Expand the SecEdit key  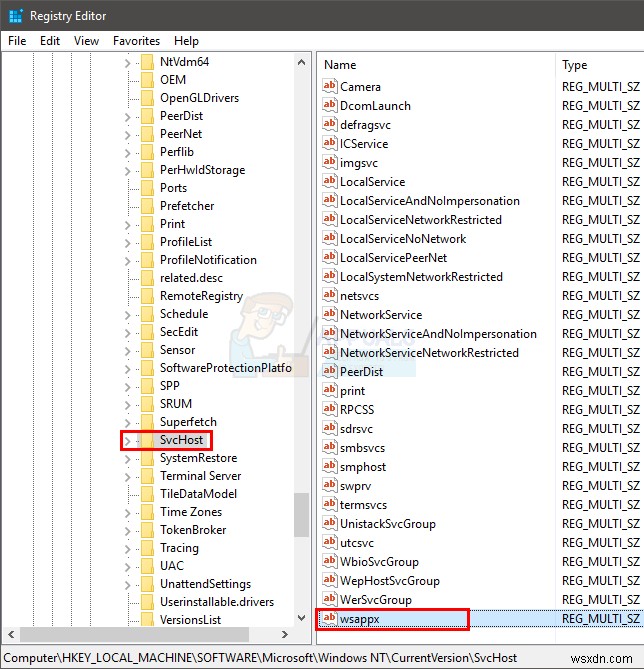[x=127, y=333]
